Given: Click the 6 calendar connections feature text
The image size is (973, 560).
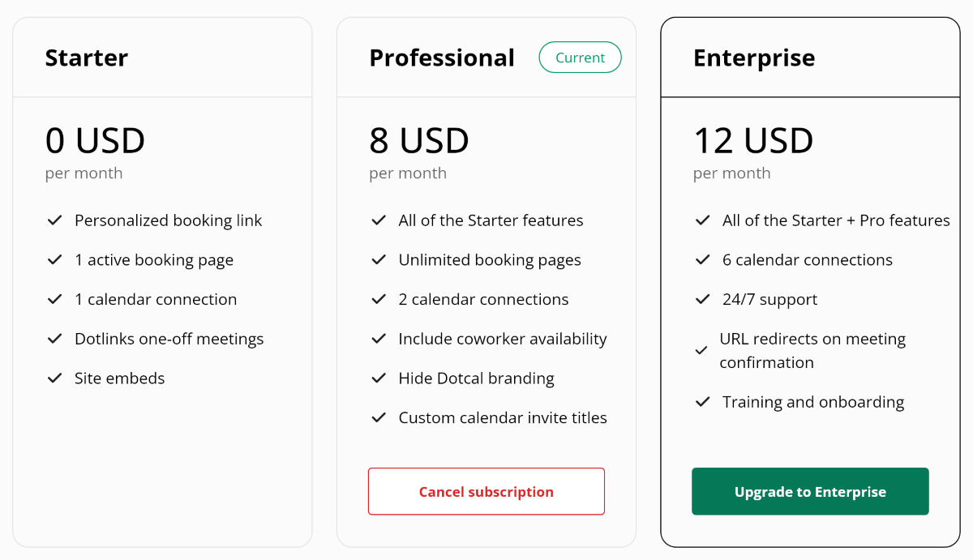Looking at the screenshot, I should 808,260.
